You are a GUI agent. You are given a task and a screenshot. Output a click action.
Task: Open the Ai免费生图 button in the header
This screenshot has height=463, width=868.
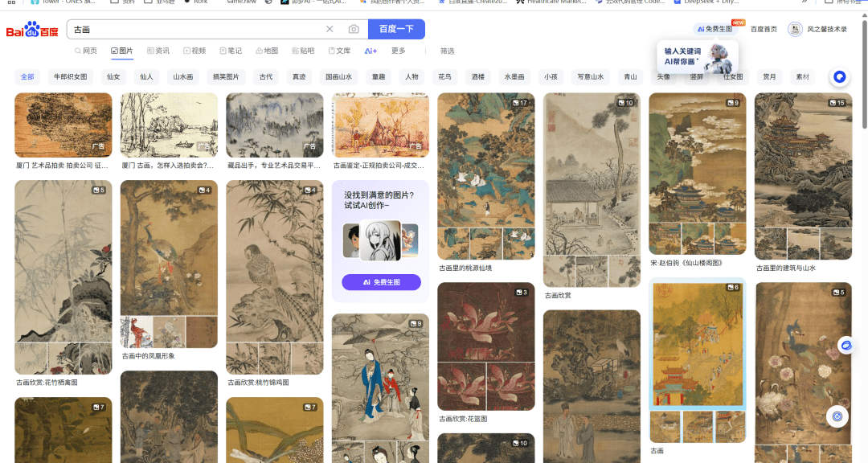click(714, 29)
